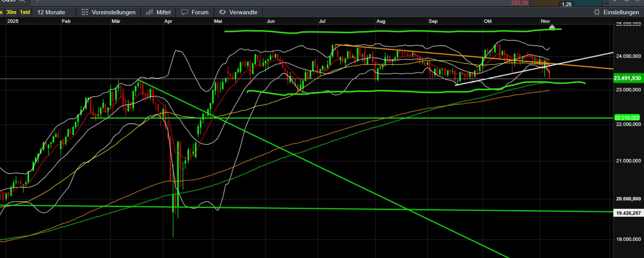Open the Forum tab

pyautogui.click(x=200, y=12)
